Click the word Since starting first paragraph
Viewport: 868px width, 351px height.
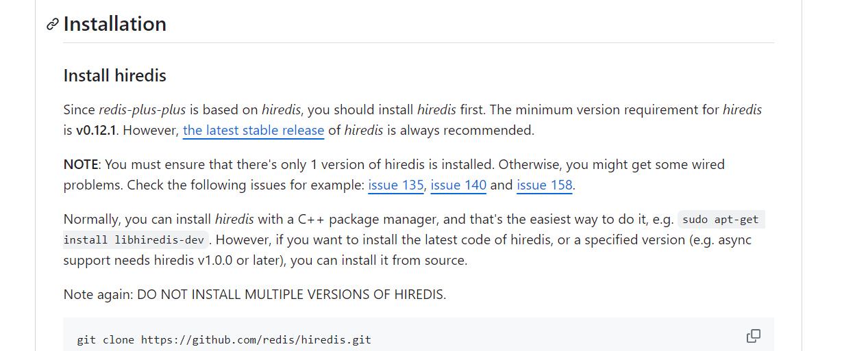point(79,109)
